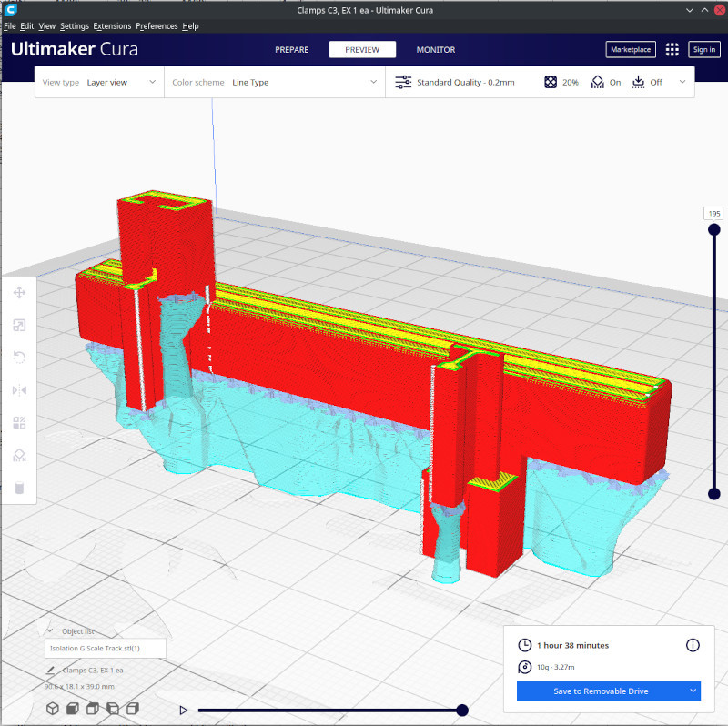This screenshot has width=728, height=726.
Task: Open the View type dropdown
Action: point(99,82)
